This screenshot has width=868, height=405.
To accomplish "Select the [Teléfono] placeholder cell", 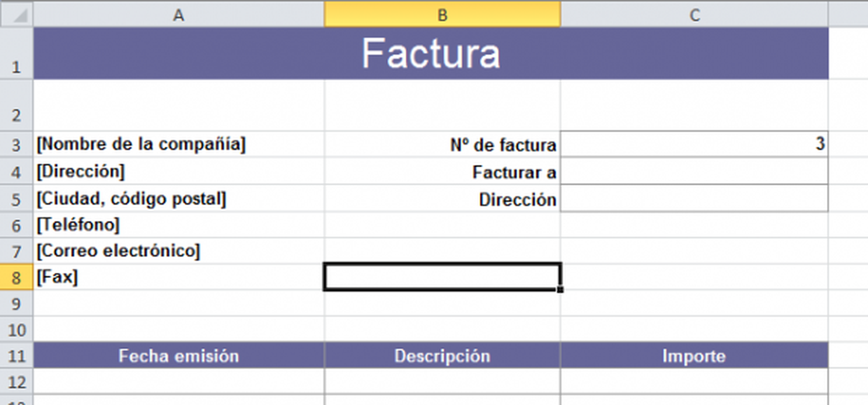I will 179,225.
